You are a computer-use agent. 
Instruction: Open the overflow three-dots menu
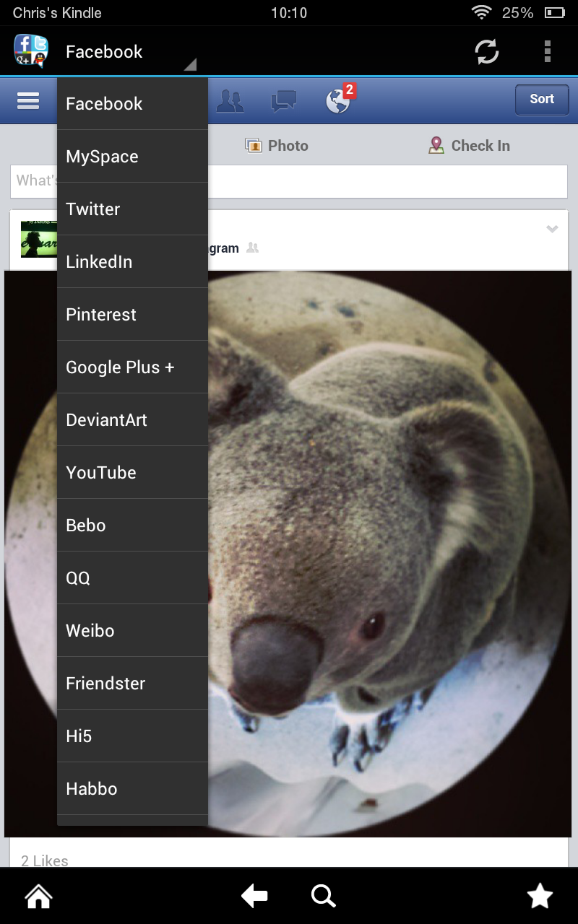tap(547, 52)
